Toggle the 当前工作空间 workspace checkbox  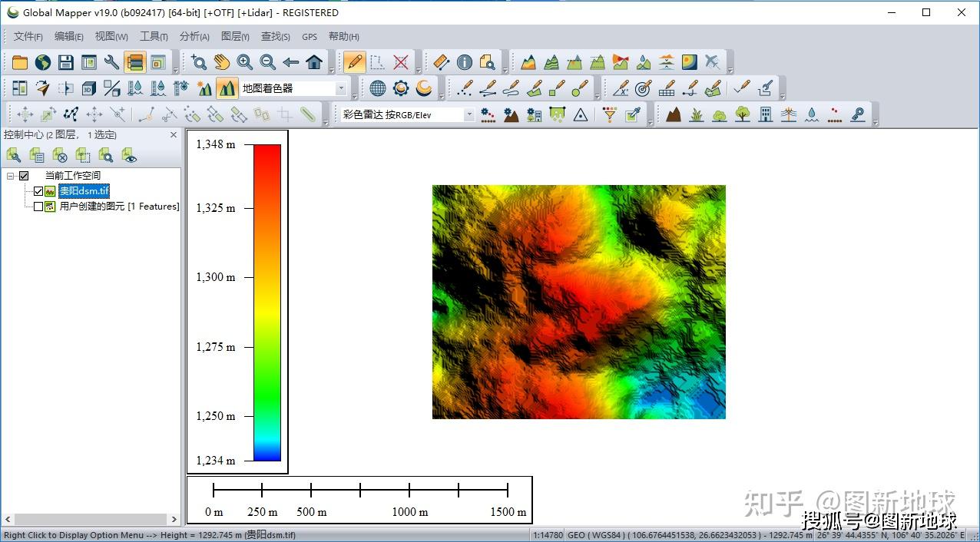coord(24,176)
